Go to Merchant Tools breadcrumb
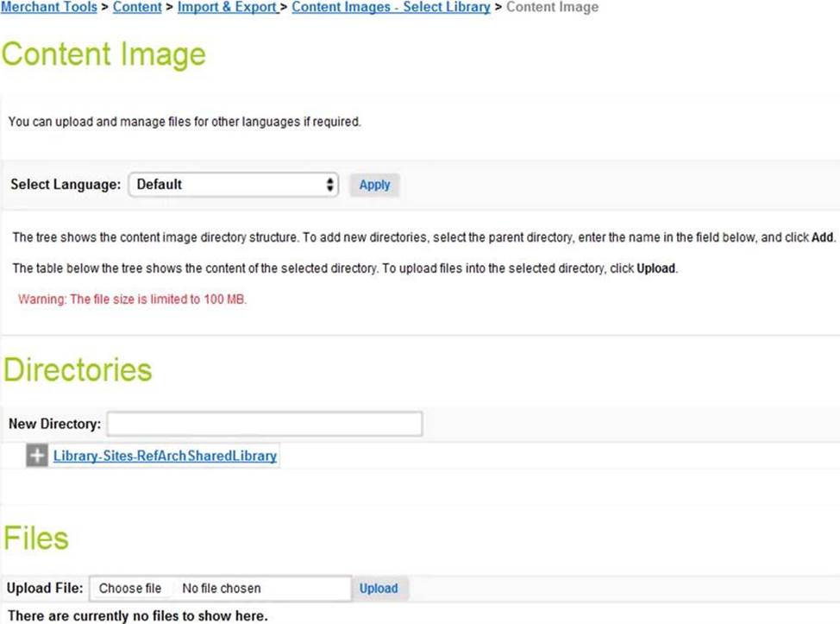840x624 pixels. click(x=48, y=7)
